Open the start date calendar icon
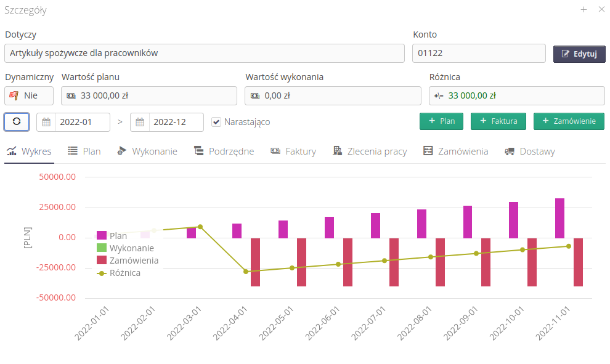 coord(46,121)
